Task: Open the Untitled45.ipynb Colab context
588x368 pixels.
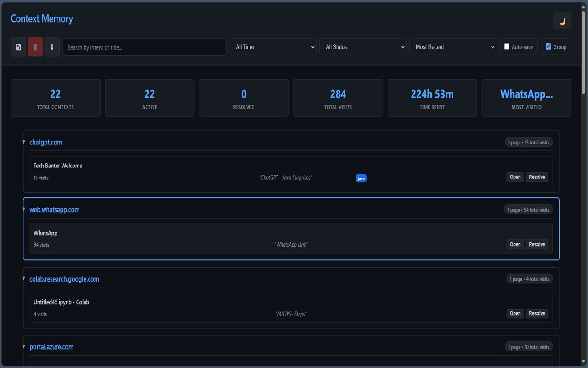Action: pyautogui.click(x=515, y=313)
